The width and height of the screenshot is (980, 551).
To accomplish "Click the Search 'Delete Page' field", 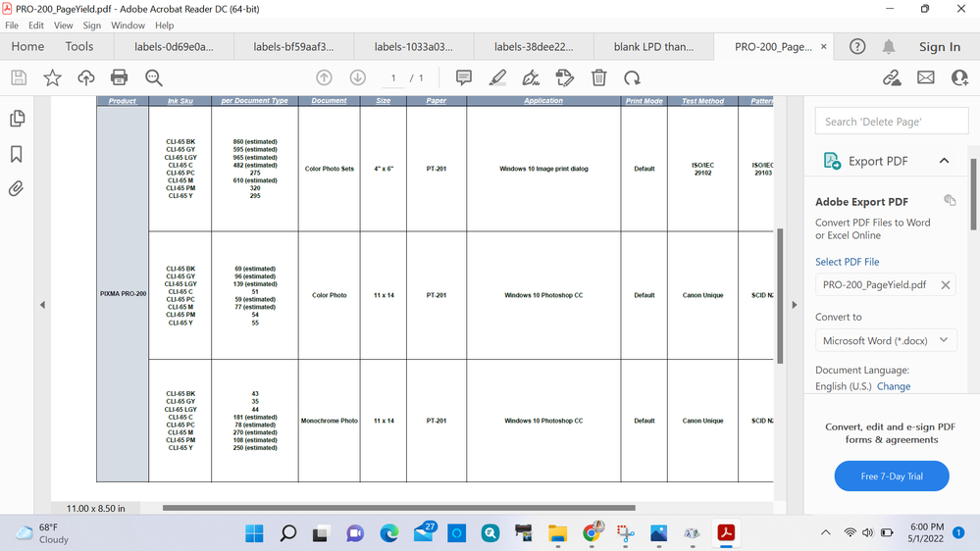I will [x=892, y=122].
